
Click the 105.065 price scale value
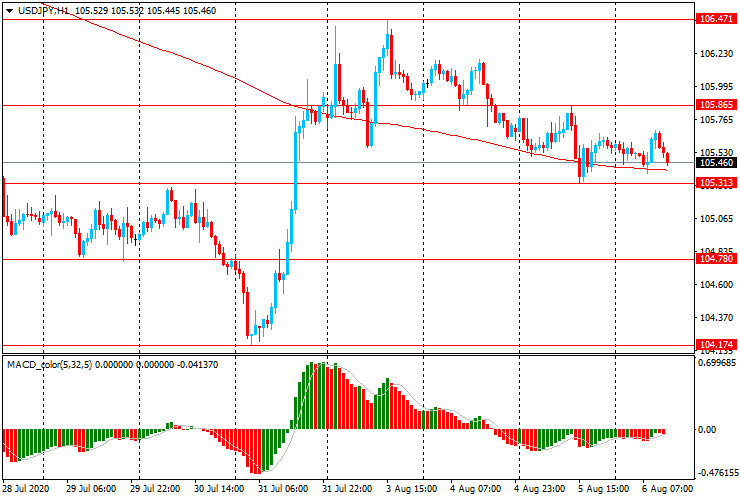click(x=716, y=219)
